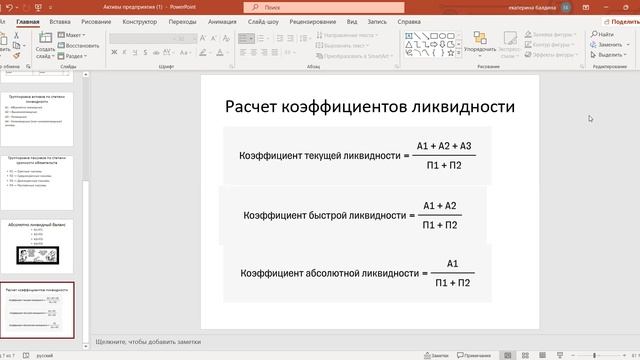The image size is (640, 360).
Task: Clear all text formatting
Action: (226, 38)
